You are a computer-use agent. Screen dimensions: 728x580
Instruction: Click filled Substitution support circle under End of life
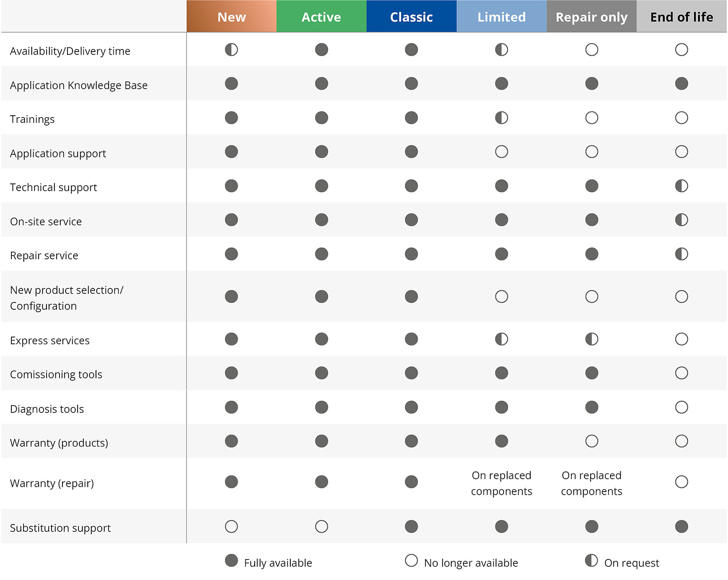[681, 526]
